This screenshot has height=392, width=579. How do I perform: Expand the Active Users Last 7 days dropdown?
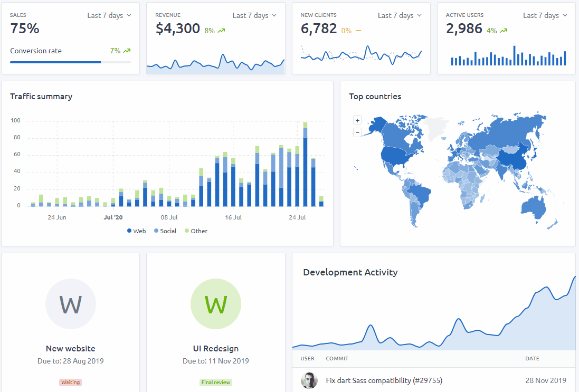[545, 15]
